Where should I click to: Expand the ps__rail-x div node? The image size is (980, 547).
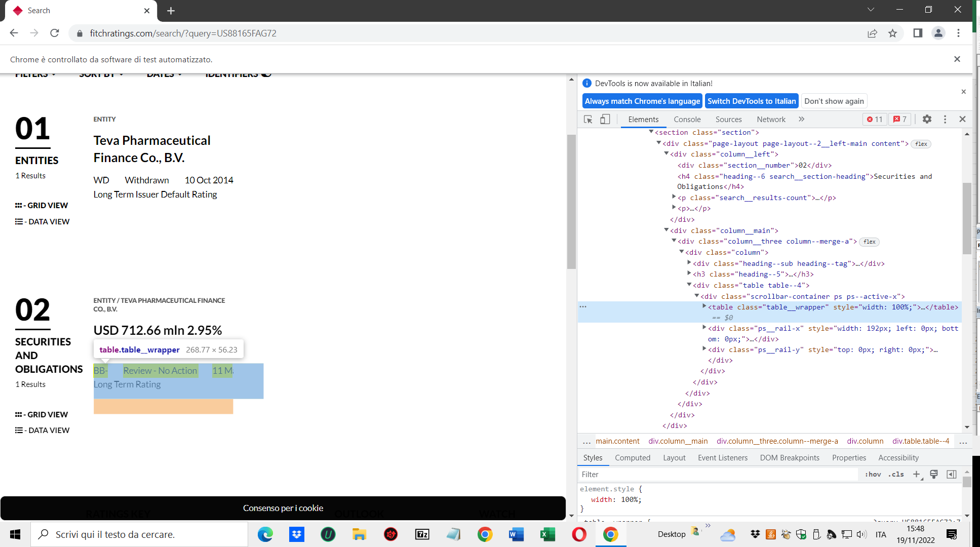click(704, 327)
